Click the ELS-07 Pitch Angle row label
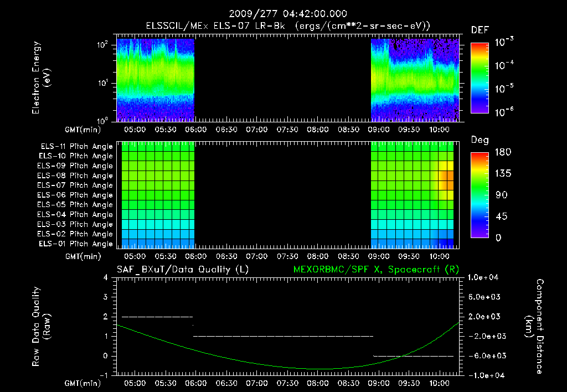 [75, 185]
